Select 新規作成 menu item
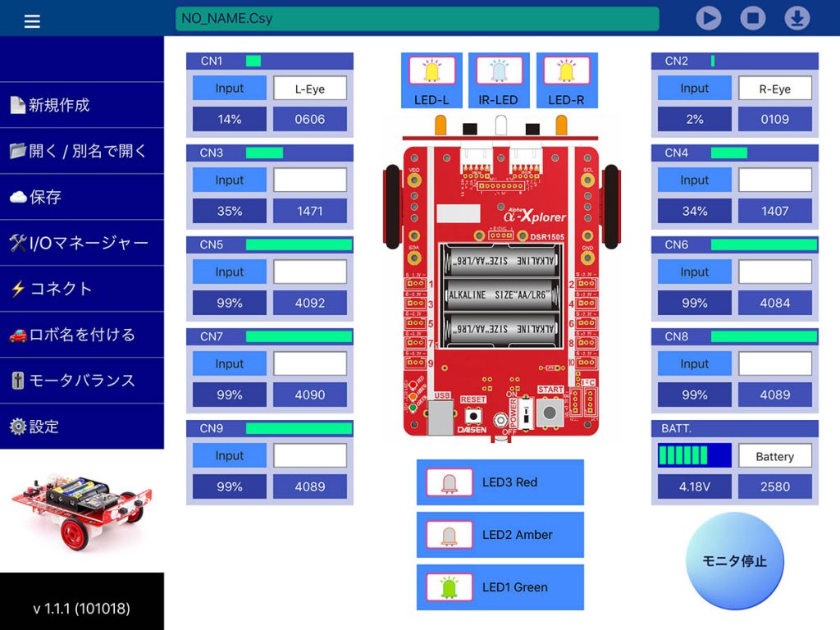Screen dimensions: 840x630 pos(82,105)
